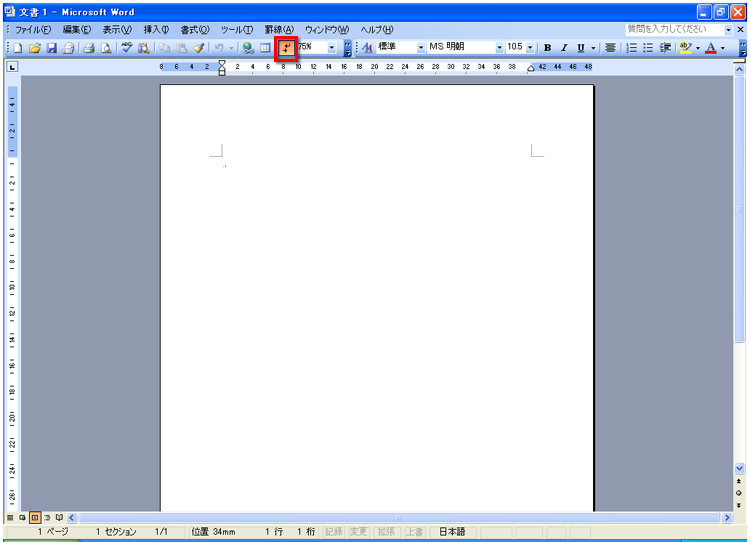750x542 pixels.
Task: Open the 標準 style dropdown
Action: pos(421,47)
